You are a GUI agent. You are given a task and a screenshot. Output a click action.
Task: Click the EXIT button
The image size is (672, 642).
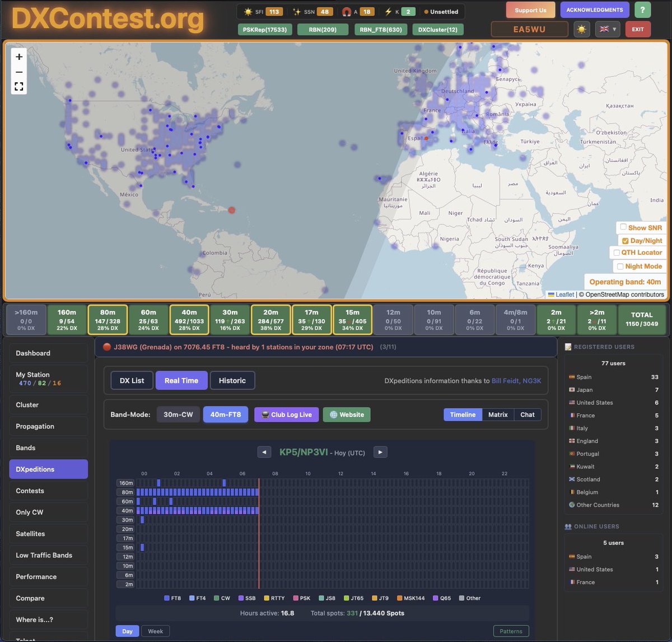(x=638, y=29)
